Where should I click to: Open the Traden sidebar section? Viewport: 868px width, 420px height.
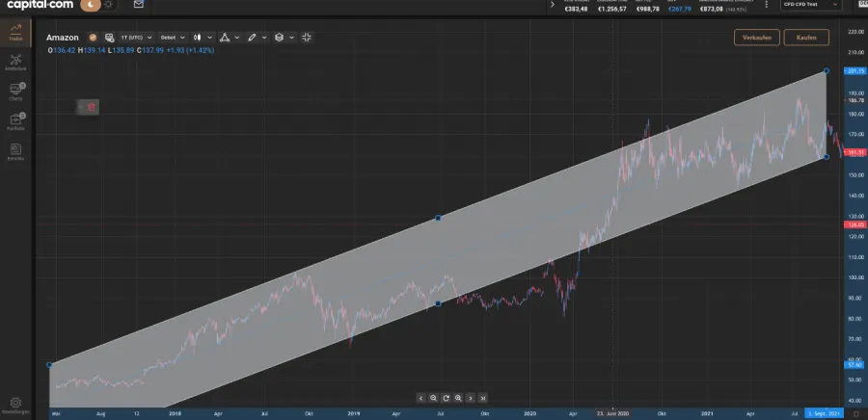[15, 32]
